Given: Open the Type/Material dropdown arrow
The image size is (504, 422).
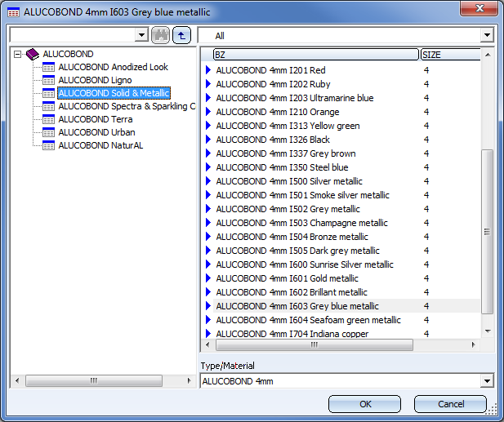Looking at the screenshot, I should [487, 381].
